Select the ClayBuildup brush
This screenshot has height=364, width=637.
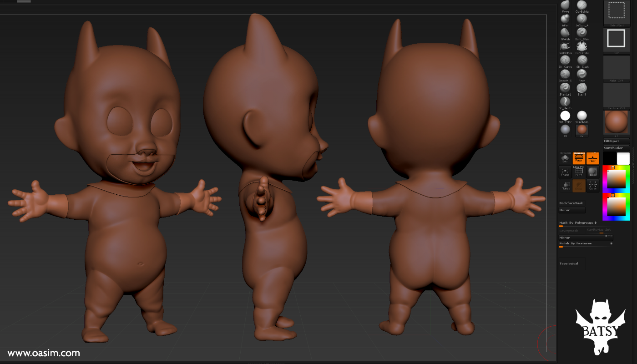pos(582,6)
